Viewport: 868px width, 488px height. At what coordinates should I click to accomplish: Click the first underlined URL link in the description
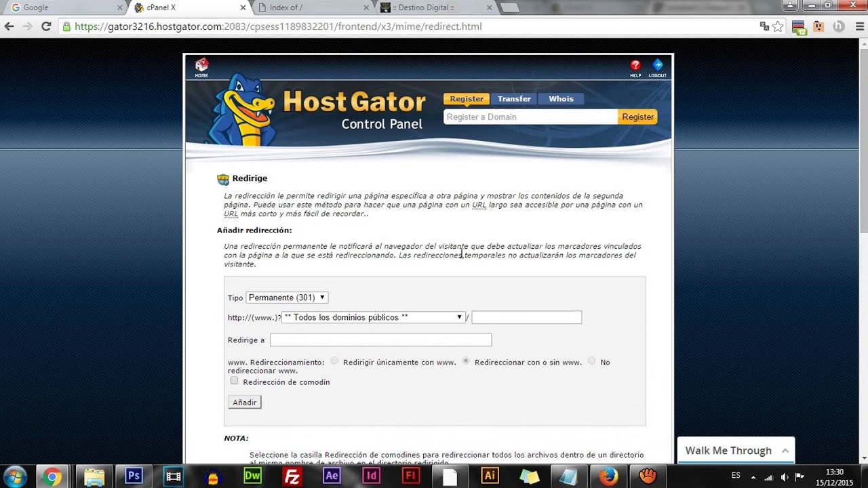coord(479,205)
